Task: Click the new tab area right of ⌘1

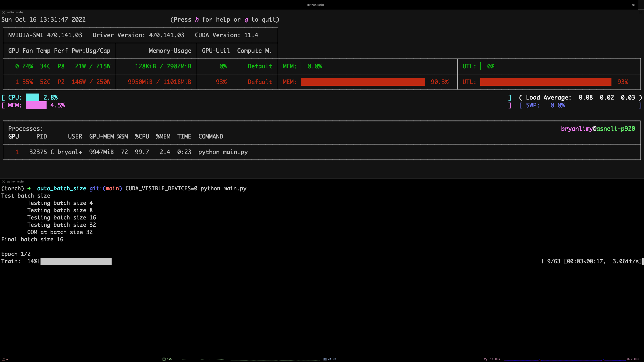Action: (x=641, y=5)
